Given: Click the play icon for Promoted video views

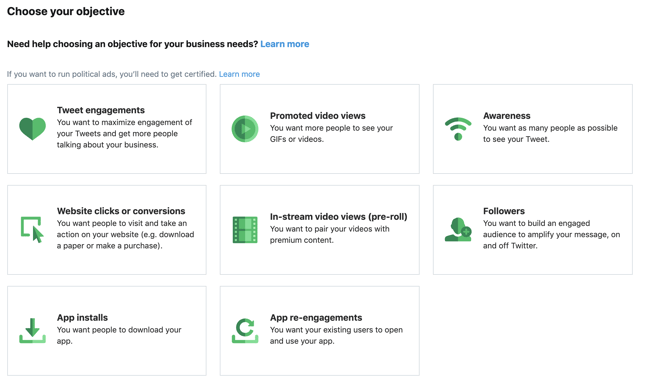Looking at the screenshot, I should (245, 129).
